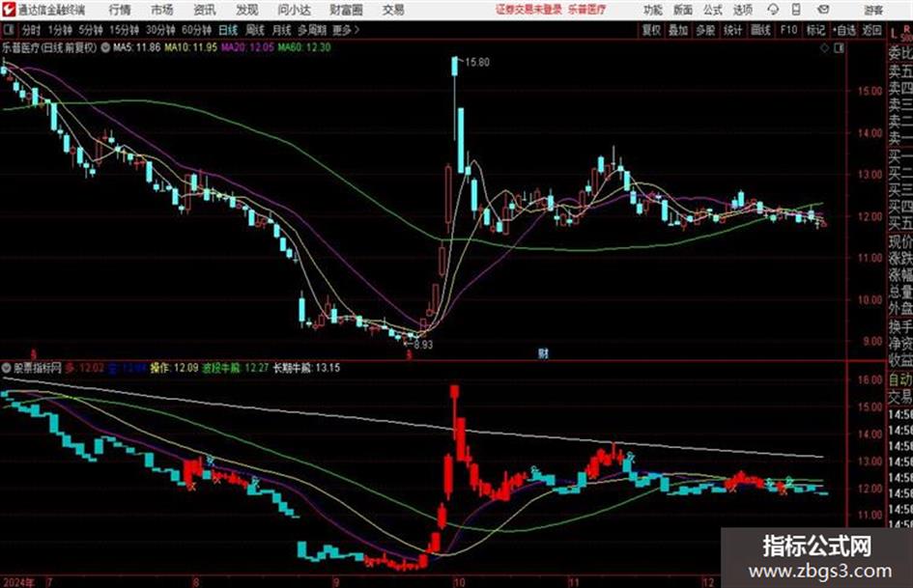Click the 游客 guest account label
This screenshot has height=588, width=913.
point(872,10)
